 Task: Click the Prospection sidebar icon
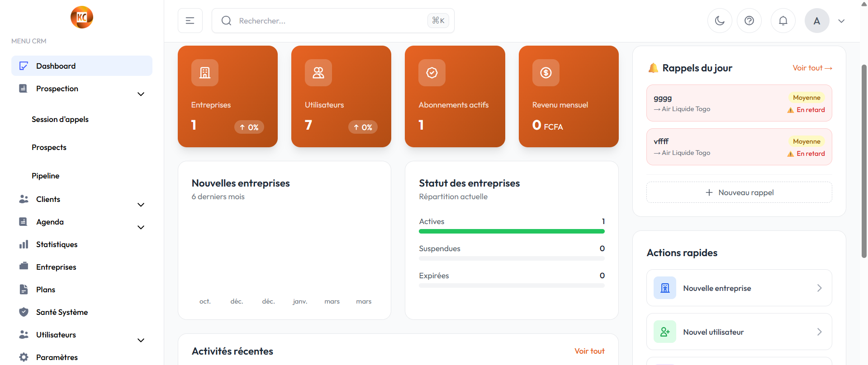(24, 89)
